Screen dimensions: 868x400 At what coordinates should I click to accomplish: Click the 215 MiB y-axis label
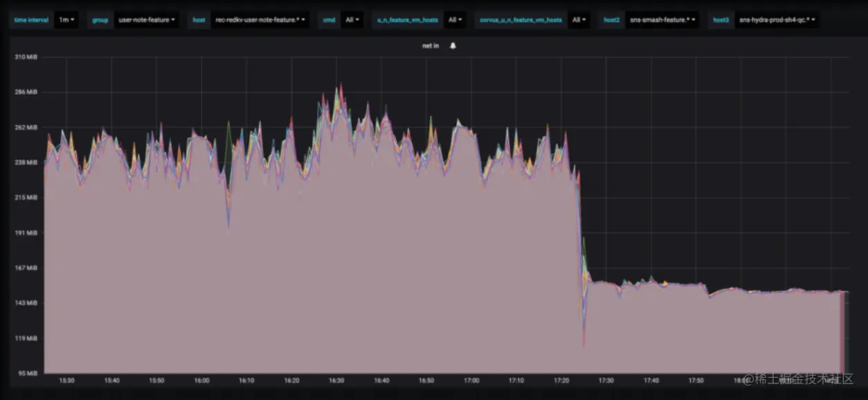[25, 198]
